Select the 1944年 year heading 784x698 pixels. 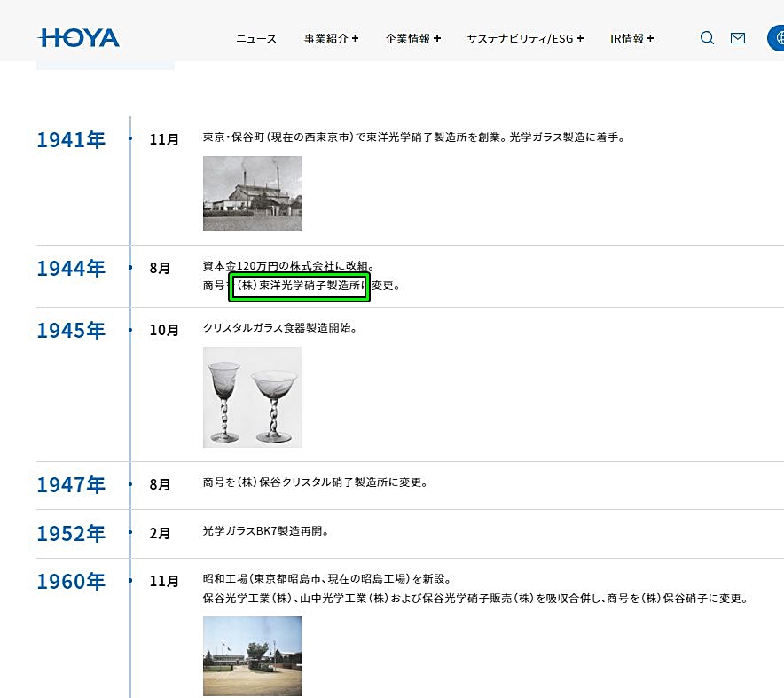pyautogui.click(x=71, y=268)
